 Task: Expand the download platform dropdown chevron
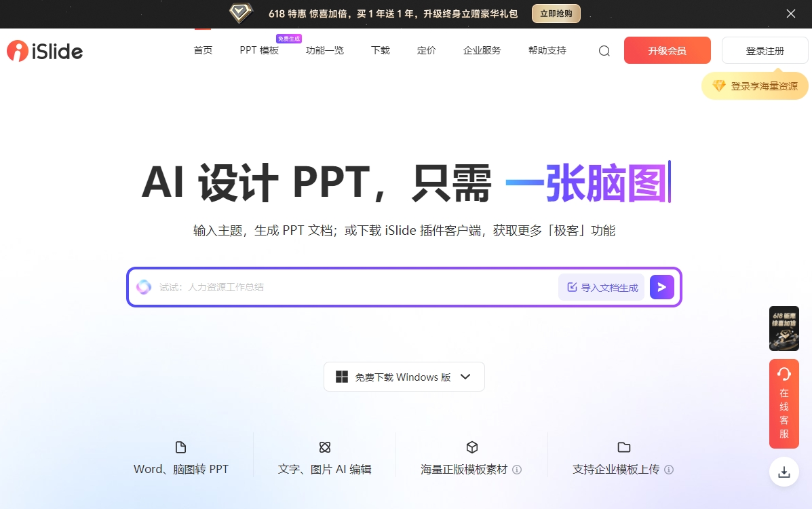[465, 377]
